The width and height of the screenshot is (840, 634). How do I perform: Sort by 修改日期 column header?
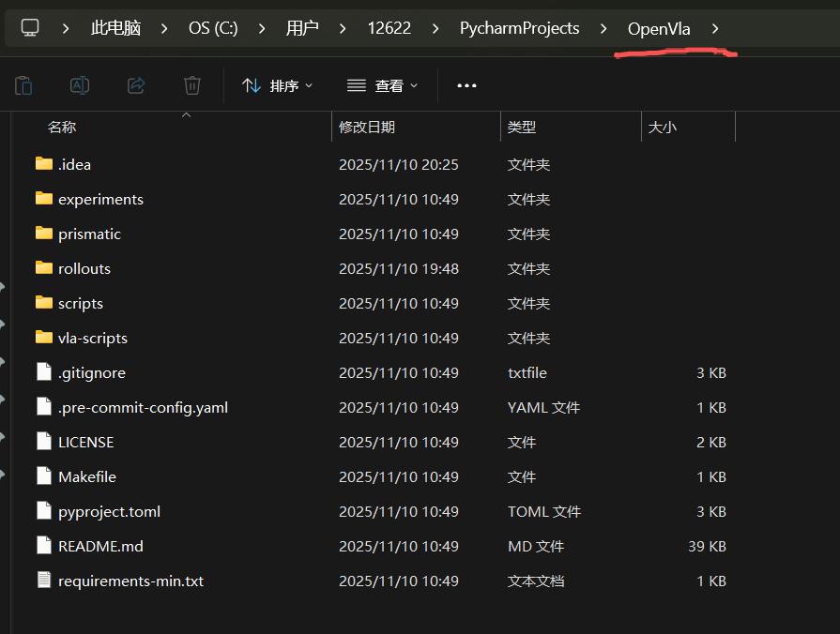367,127
